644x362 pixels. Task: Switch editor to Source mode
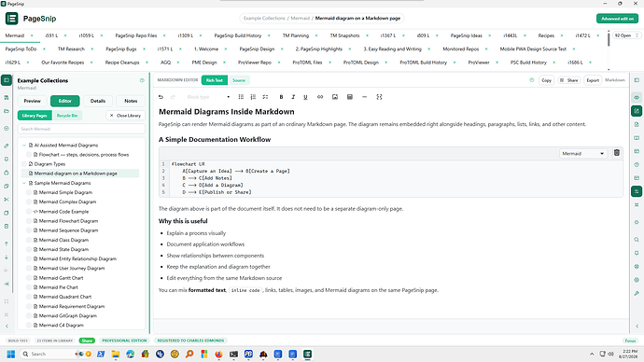tap(239, 80)
